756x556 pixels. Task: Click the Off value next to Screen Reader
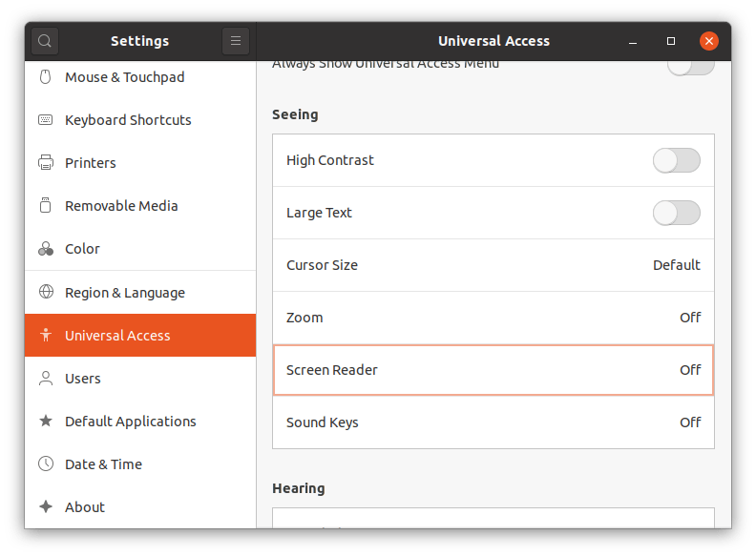tap(690, 370)
